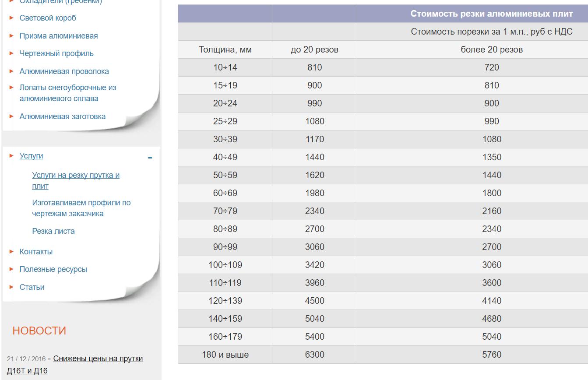The width and height of the screenshot is (588, 380).
Task: Click arrow bullet beside Контакты
Action: 12,251
